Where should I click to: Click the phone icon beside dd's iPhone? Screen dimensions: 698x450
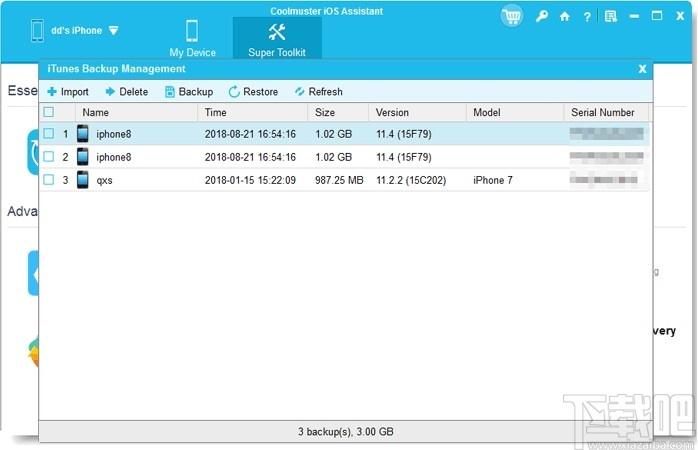click(x=37, y=31)
